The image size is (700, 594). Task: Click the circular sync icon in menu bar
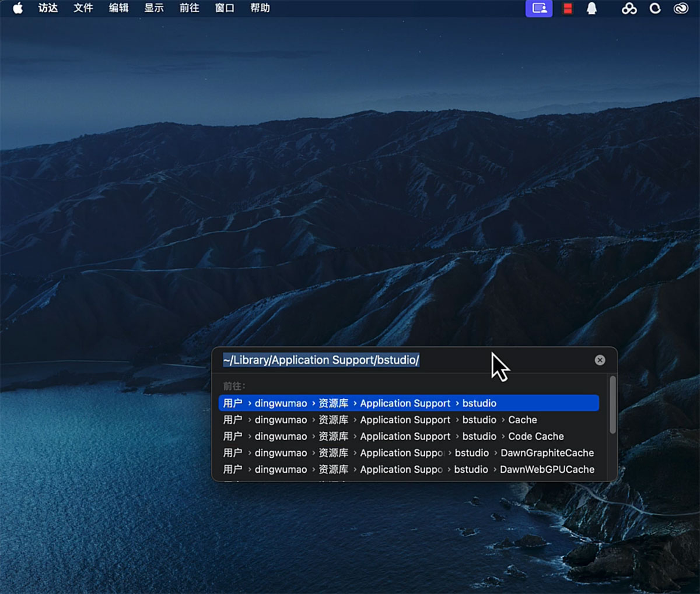point(655,8)
